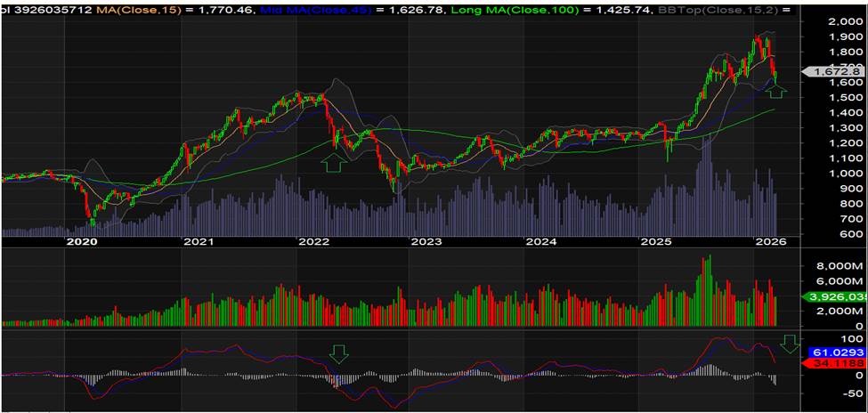The height and width of the screenshot is (413, 868).
Task: Click the 800 price axis label
Action: [x=849, y=204]
